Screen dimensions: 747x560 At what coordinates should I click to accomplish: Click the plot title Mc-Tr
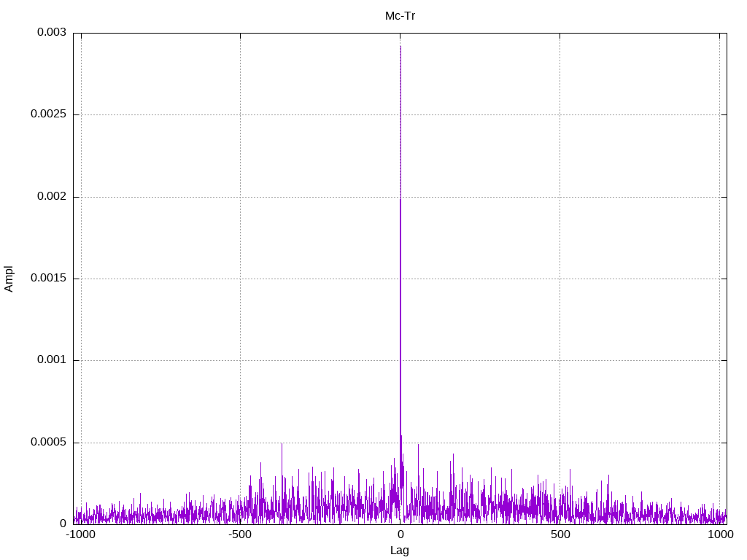coord(400,16)
